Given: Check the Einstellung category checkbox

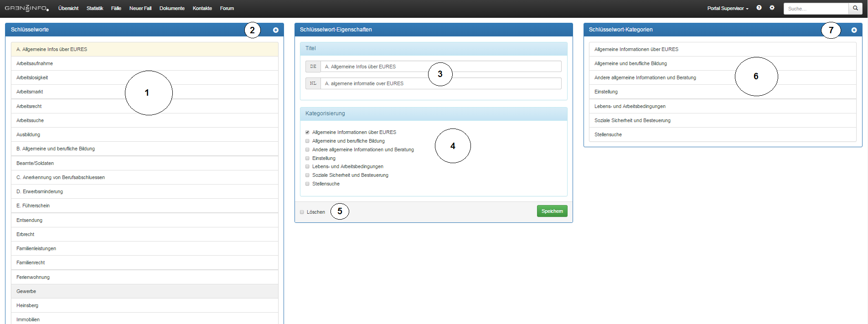Looking at the screenshot, I should point(307,159).
